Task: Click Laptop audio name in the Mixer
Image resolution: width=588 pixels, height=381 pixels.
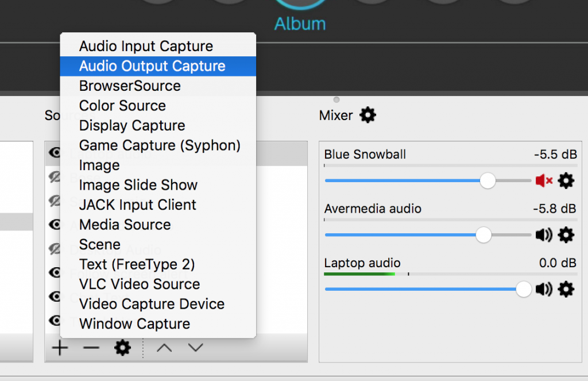Action: pyautogui.click(x=362, y=263)
